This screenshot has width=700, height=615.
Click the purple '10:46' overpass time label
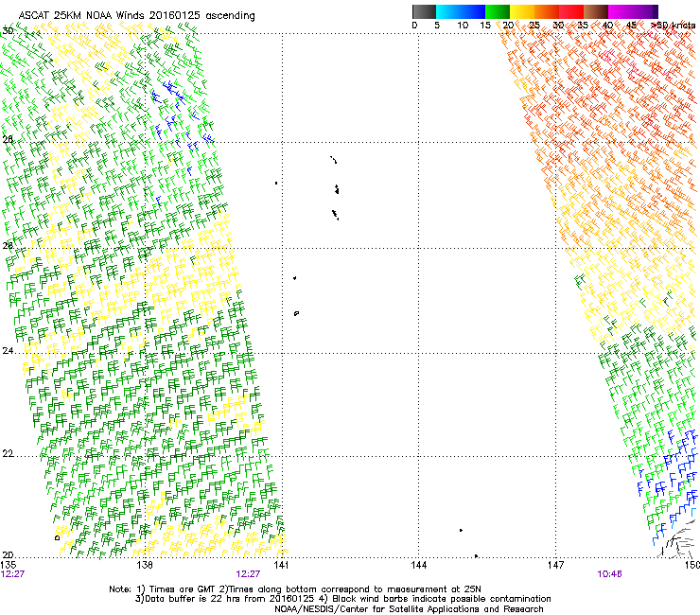point(610,574)
